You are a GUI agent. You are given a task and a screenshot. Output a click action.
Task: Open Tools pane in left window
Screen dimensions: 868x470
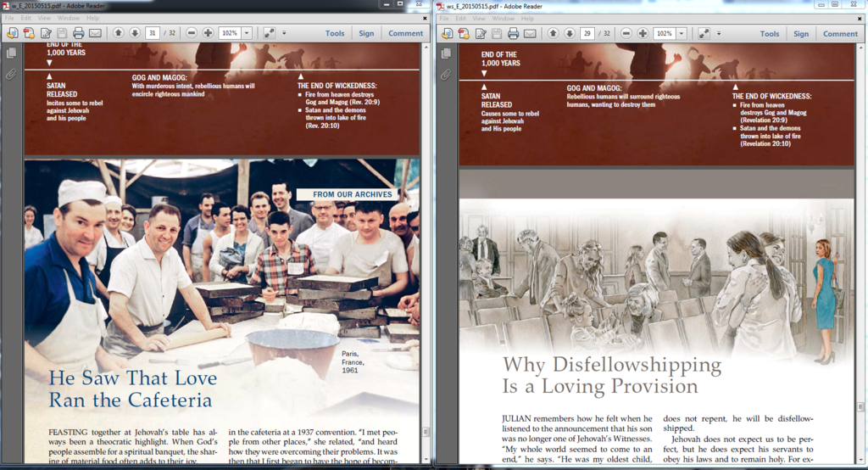point(335,33)
